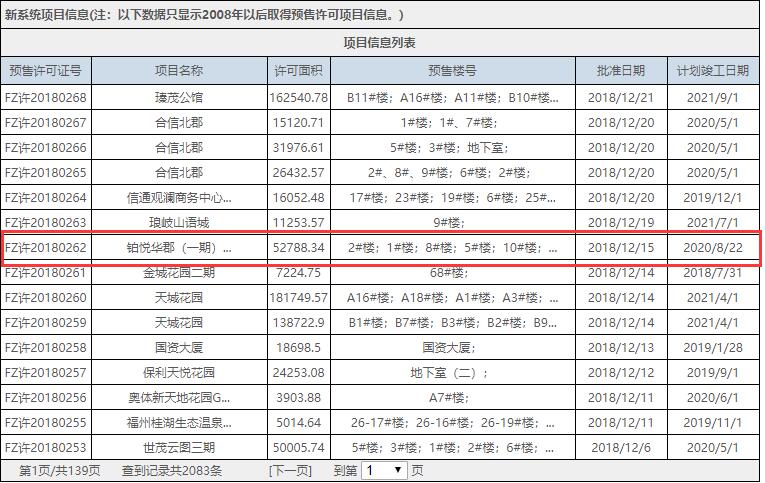This screenshot has width=765, height=483.
Task: Click approval date 2018/12/21
Action: pyautogui.click(x=621, y=98)
